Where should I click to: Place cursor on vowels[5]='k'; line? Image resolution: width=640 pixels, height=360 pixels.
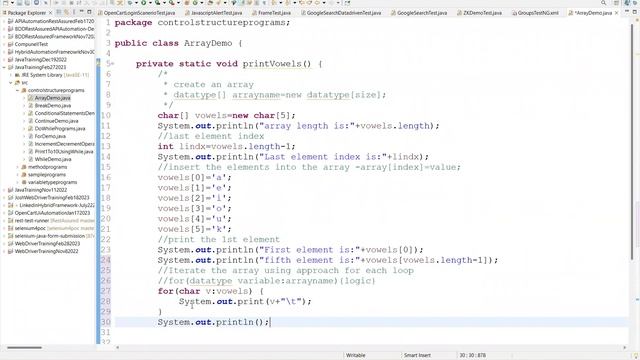[x=195, y=229]
